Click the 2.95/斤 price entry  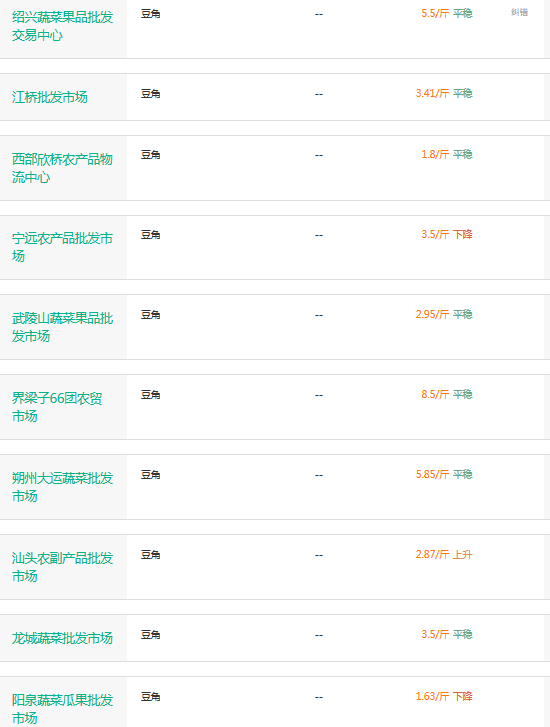click(x=432, y=315)
